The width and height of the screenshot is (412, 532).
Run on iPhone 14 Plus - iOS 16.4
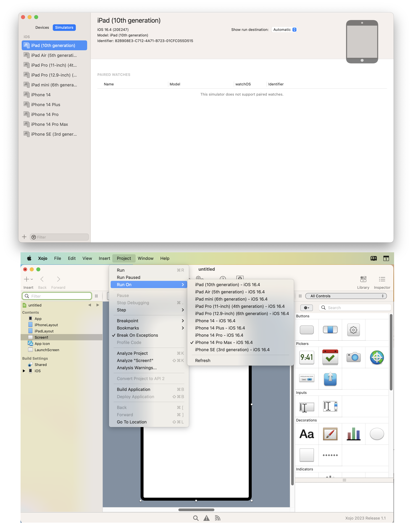pyautogui.click(x=240, y=328)
